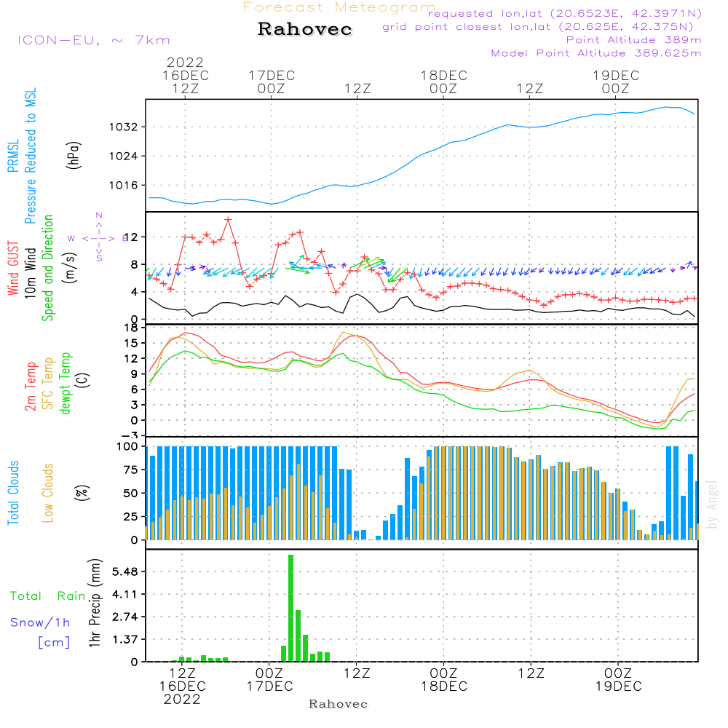The height and width of the screenshot is (728, 728).
Task: Click the '19DEC 00Z' top axis label
Action: (616, 82)
